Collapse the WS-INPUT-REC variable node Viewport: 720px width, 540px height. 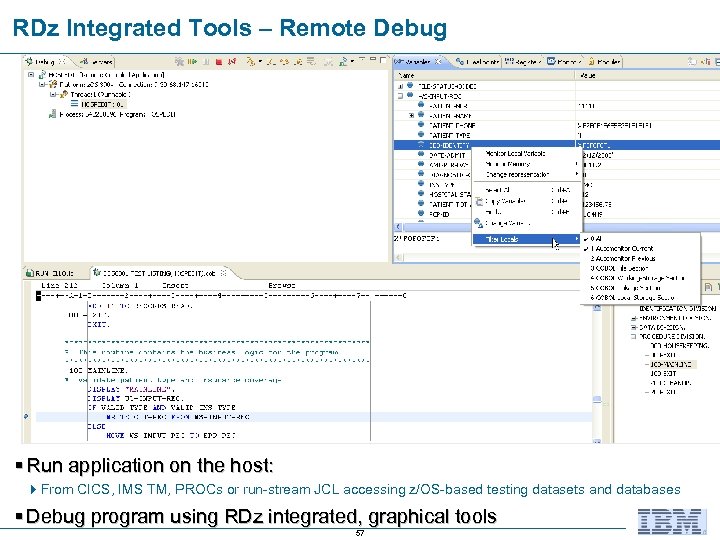pyautogui.click(x=400, y=96)
